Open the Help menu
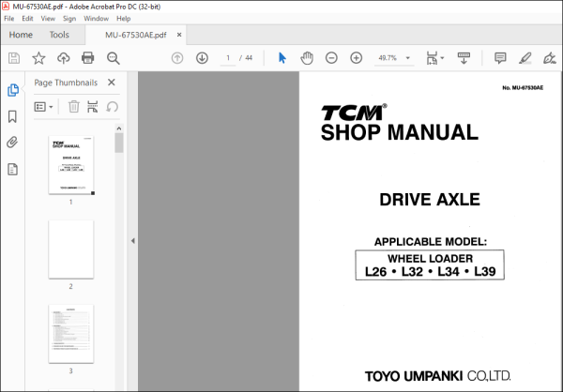This screenshot has width=563, height=392. [124, 19]
